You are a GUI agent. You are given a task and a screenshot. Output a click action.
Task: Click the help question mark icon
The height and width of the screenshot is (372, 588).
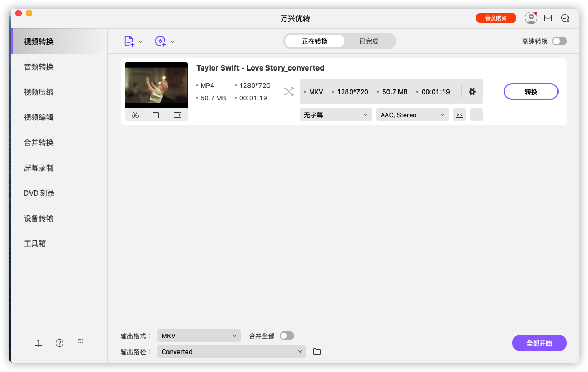point(59,343)
